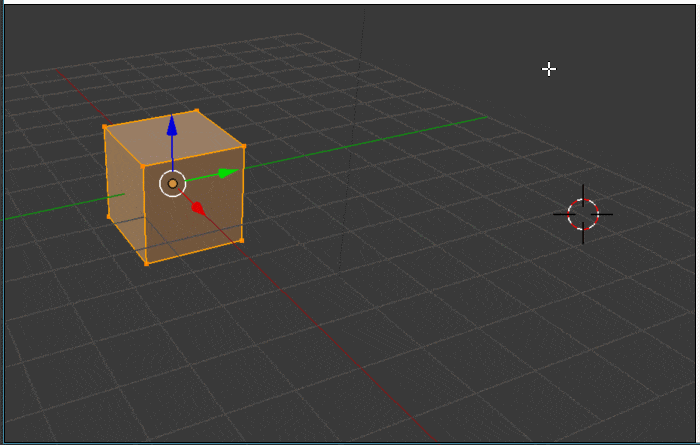Select the top face of the orange cube
Viewport: 700px width, 445px height.
click(174, 137)
